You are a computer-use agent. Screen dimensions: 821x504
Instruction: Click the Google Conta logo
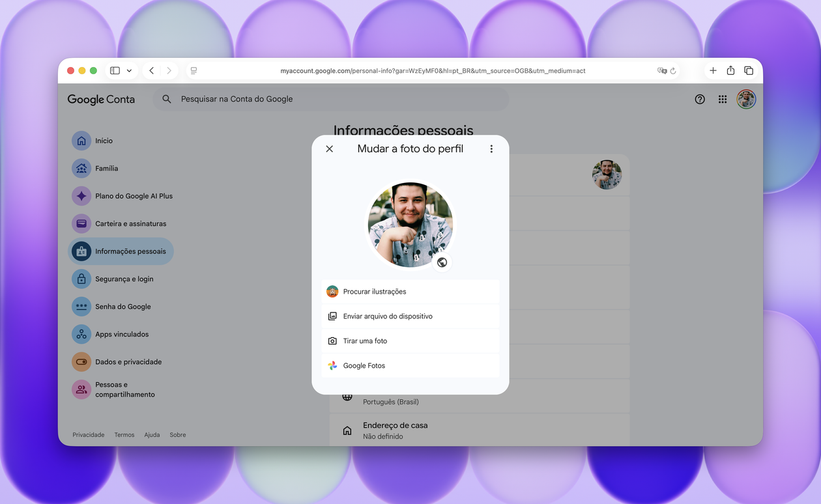tap(101, 100)
